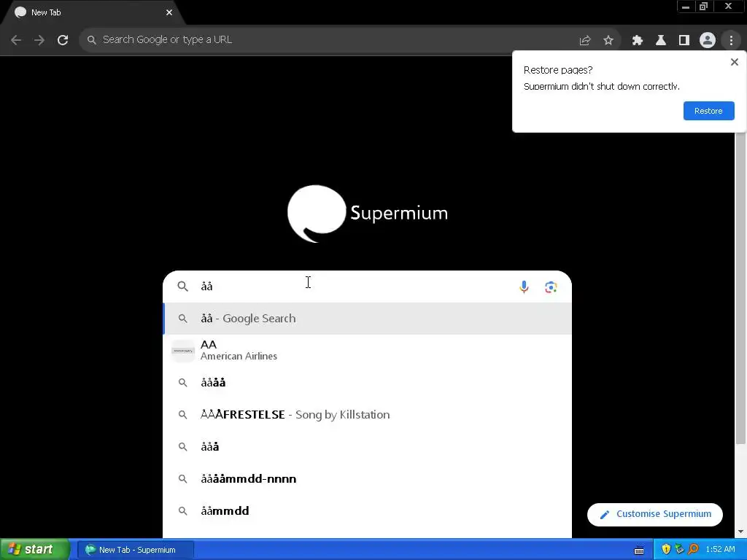
Task: Click the network tray icon beside the shield
Action: pos(679,550)
